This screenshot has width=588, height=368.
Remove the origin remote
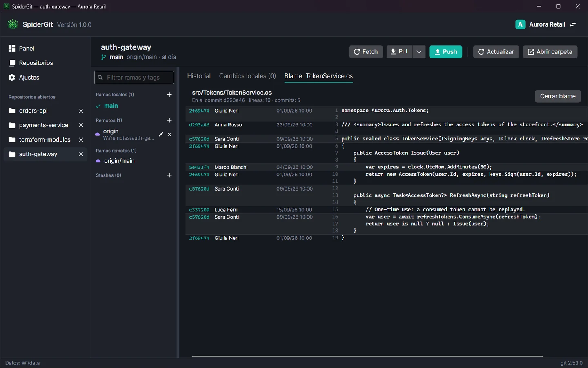pyautogui.click(x=169, y=134)
